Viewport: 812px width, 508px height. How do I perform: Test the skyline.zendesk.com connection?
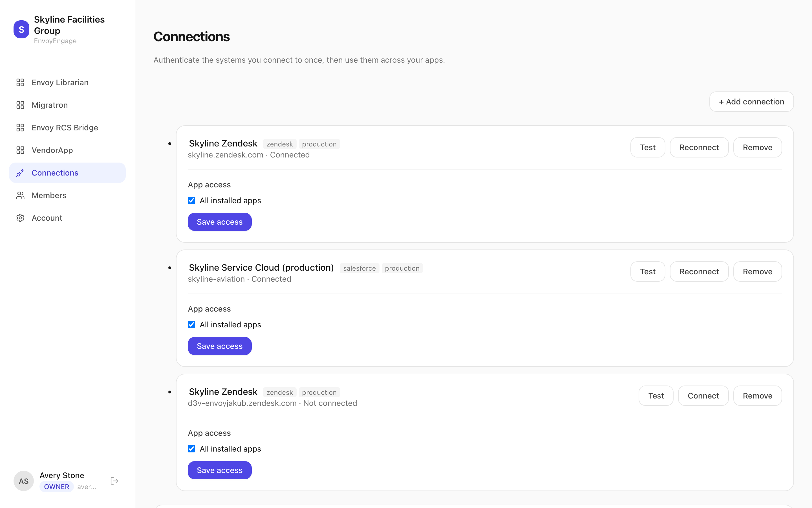click(x=648, y=147)
